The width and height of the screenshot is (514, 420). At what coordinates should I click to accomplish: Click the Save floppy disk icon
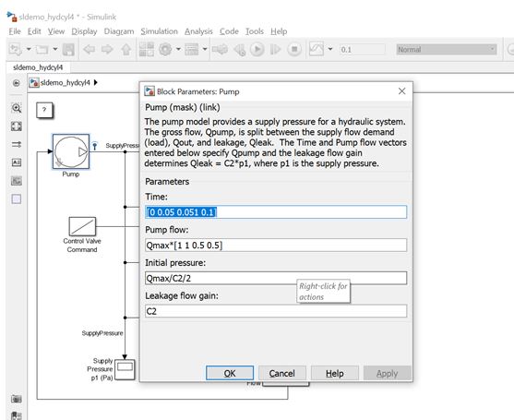(x=68, y=50)
